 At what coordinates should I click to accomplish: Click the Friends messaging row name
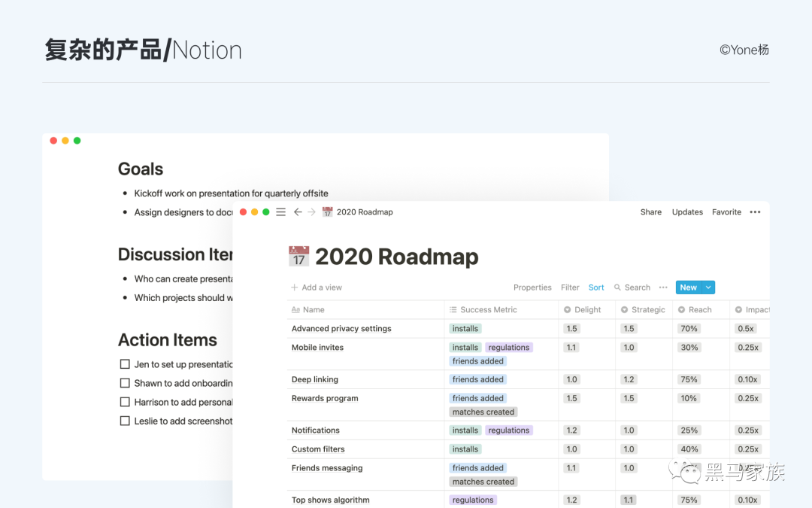pos(327,468)
